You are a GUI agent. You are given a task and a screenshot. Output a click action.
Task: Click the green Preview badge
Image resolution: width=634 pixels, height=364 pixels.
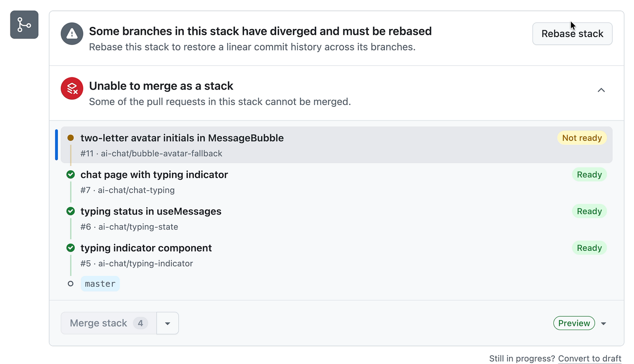tap(574, 323)
